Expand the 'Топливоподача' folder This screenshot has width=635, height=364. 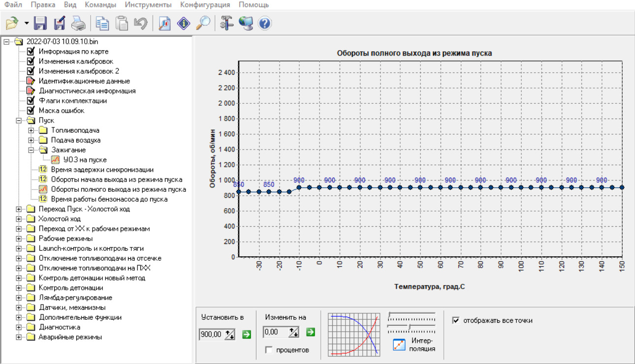point(31,130)
